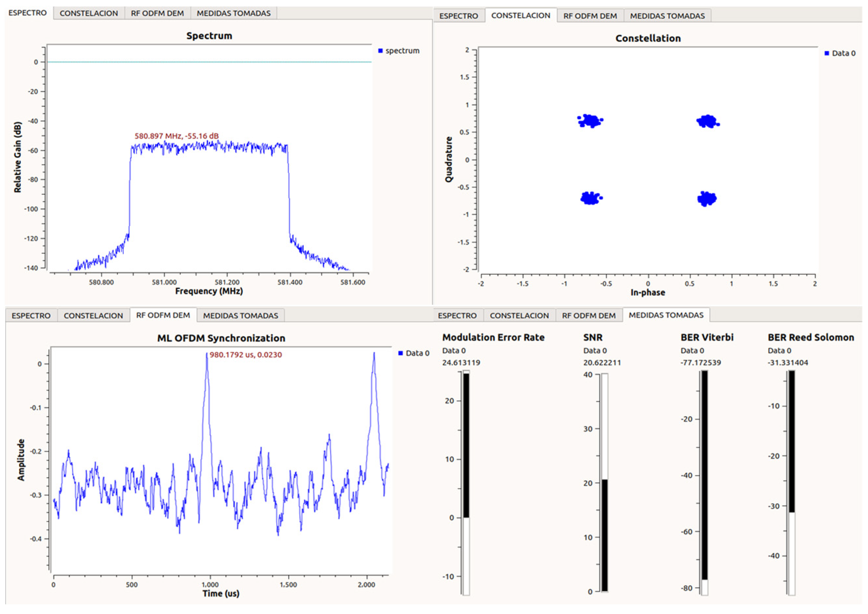Open the CONSTELACION tab in the top-left panel
The image size is (868, 614).
pos(89,13)
